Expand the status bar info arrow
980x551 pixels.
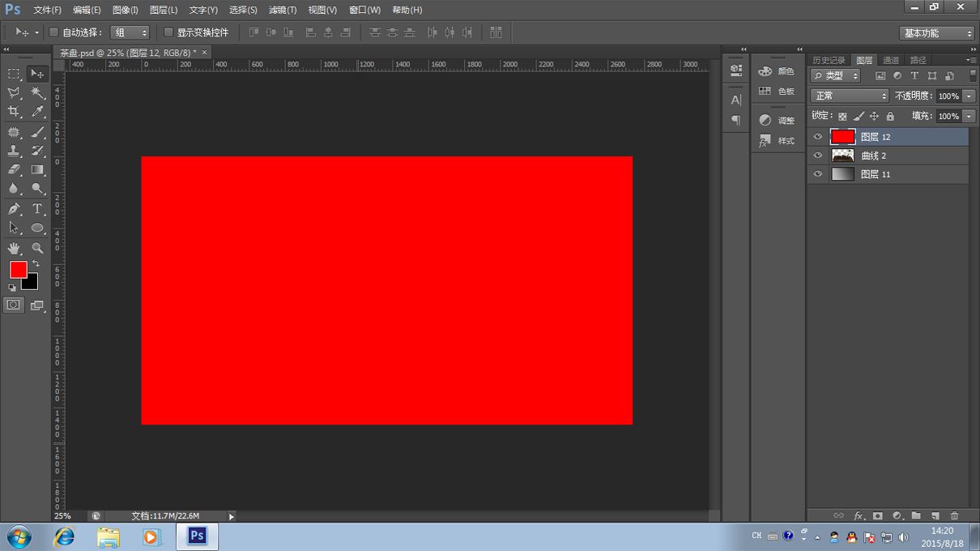coord(231,516)
